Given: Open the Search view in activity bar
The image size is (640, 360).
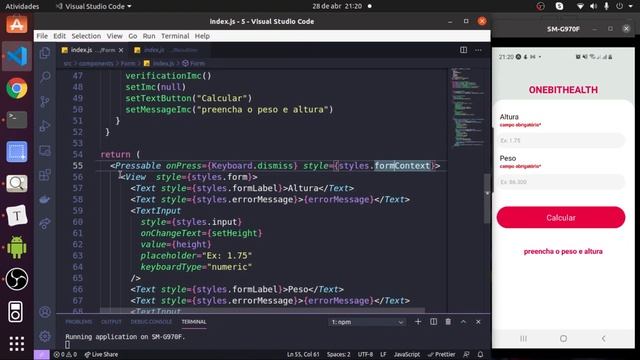Looking at the screenshot, I should pyautogui.click(x=45, y=77).
